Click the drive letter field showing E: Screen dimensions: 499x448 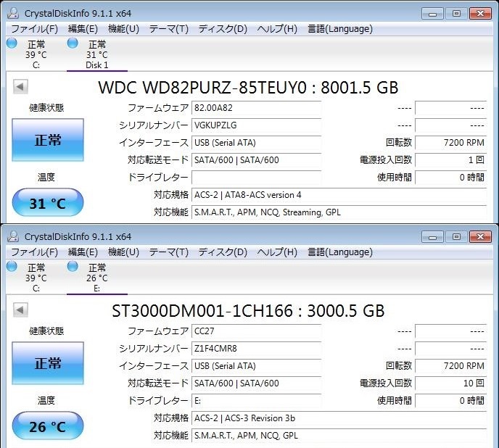[256, 401]
